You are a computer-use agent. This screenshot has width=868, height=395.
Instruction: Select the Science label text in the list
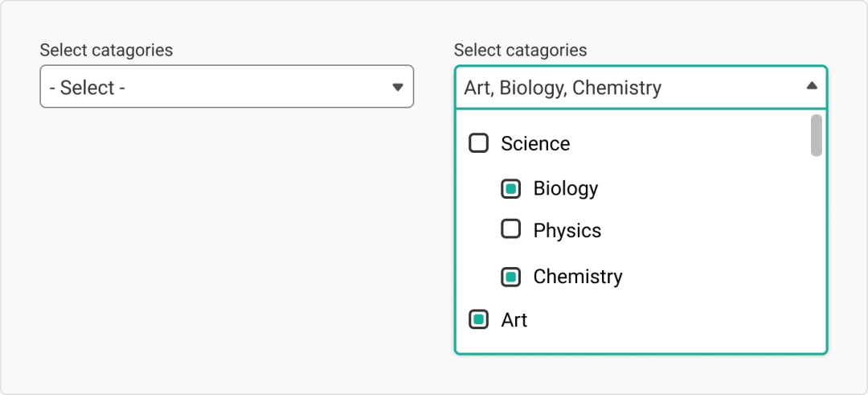(534, 143)
